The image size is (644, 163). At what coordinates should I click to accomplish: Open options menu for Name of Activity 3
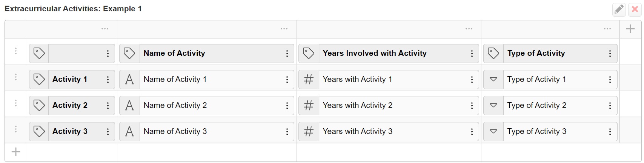tap(287, 132)
